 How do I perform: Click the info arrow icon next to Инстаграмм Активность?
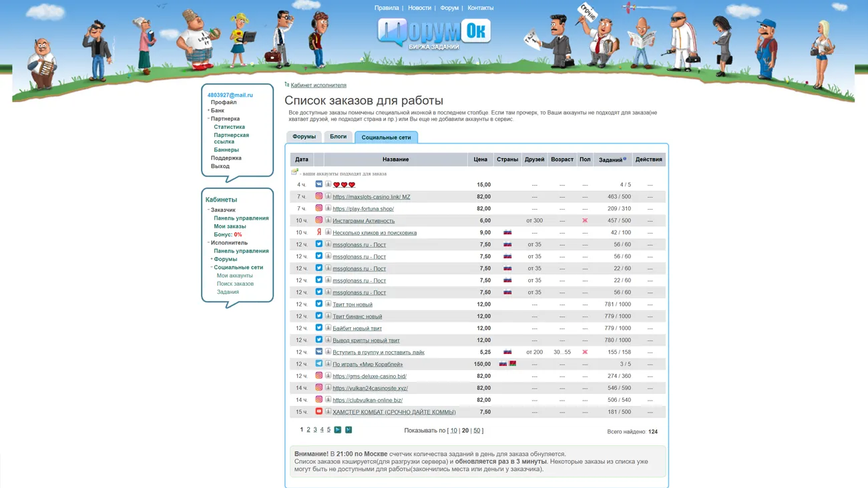[328, 220]
